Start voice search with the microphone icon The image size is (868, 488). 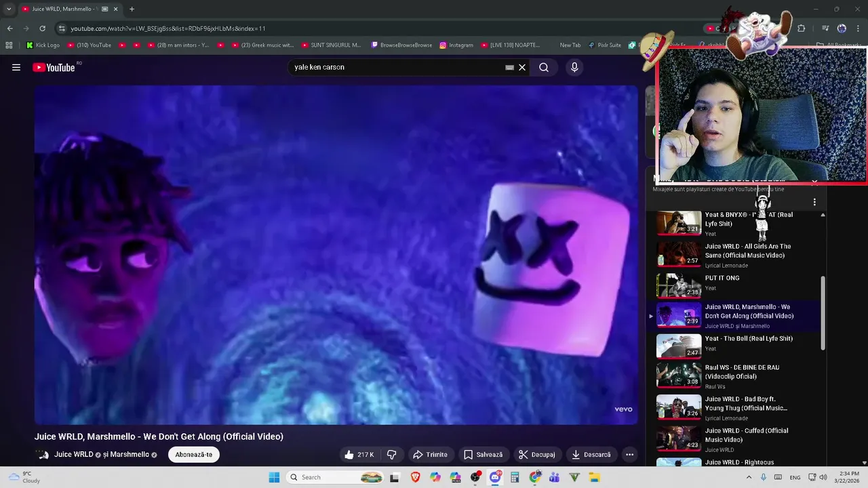click(x=574, y=67)
